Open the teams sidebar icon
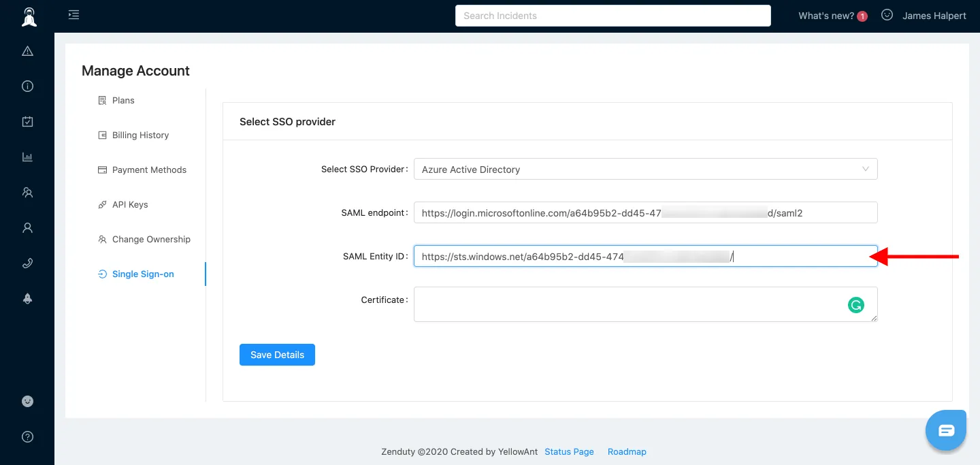Screen dimensions: 980x465 pos(27,193)
